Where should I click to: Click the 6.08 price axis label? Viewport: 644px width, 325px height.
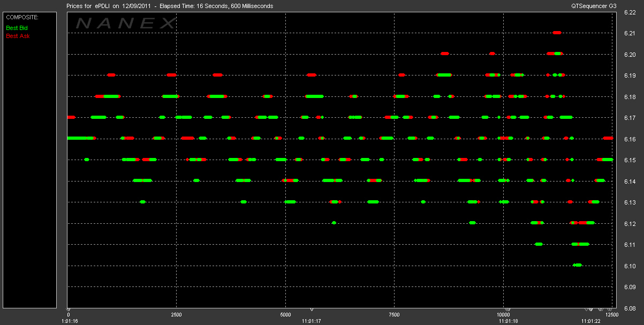click(630, 309)
